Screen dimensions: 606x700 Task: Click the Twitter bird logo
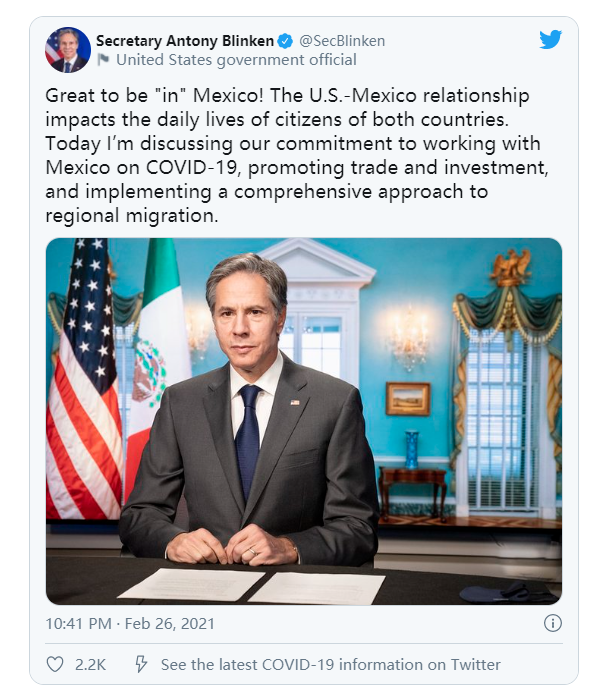550,40
